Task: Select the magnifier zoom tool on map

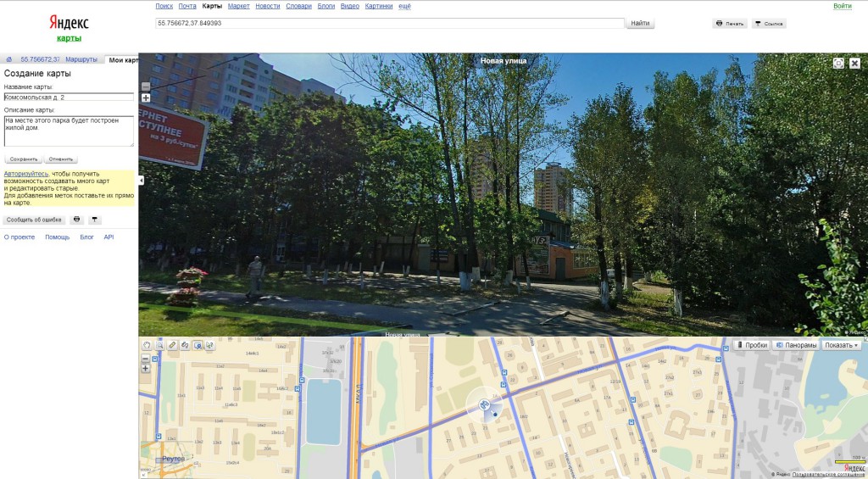Action: coord(159,345)
